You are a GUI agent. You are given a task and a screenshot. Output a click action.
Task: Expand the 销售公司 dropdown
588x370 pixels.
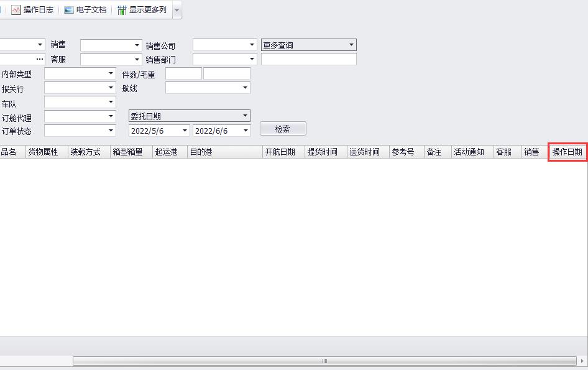click(x=252, y=45)
